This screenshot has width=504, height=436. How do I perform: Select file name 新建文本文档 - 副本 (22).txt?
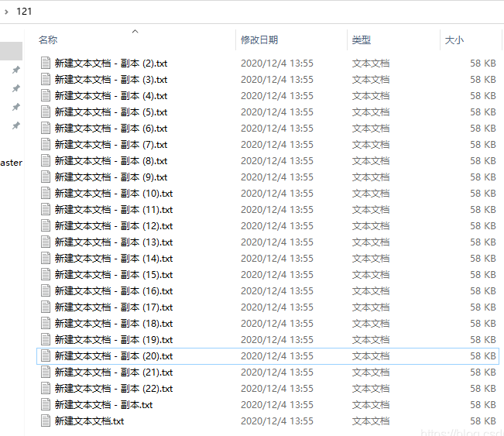[114, 389]
